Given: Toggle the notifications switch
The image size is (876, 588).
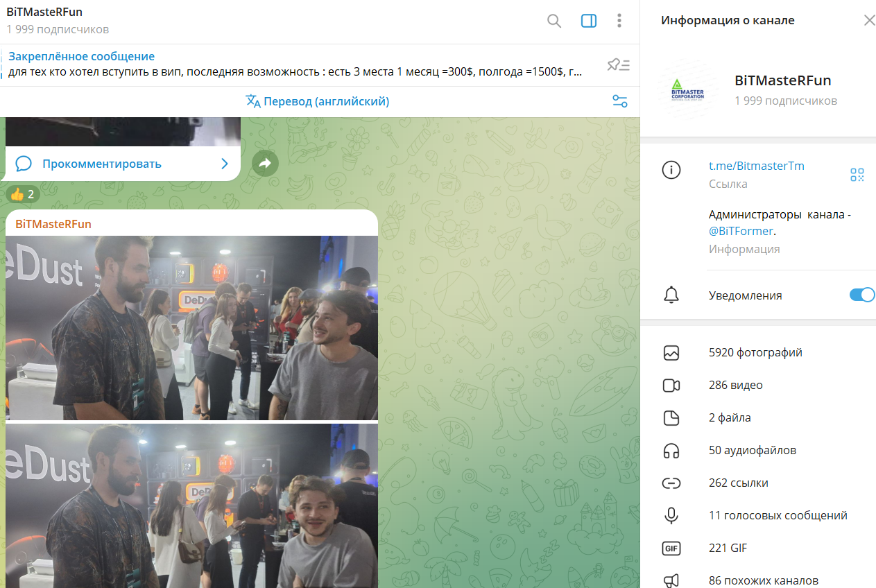Looking at the screenshot, I should coord(862,295).
